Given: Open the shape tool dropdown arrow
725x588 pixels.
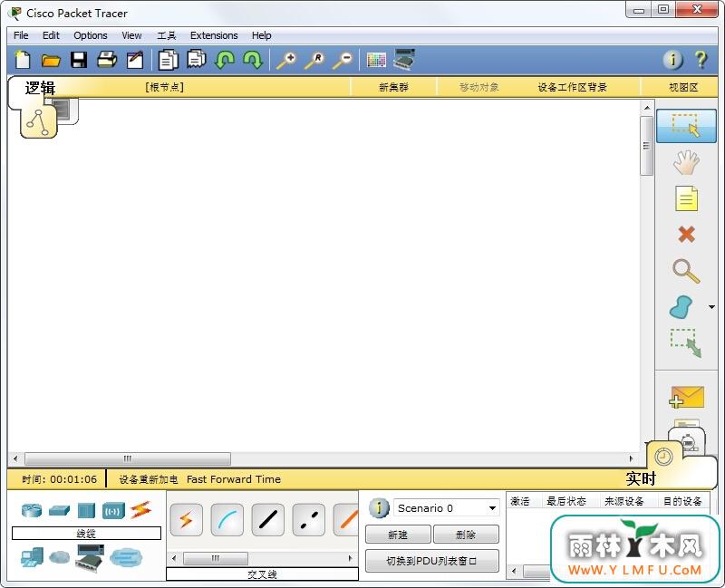Looking at the screenshot, I should pos(711,307).
